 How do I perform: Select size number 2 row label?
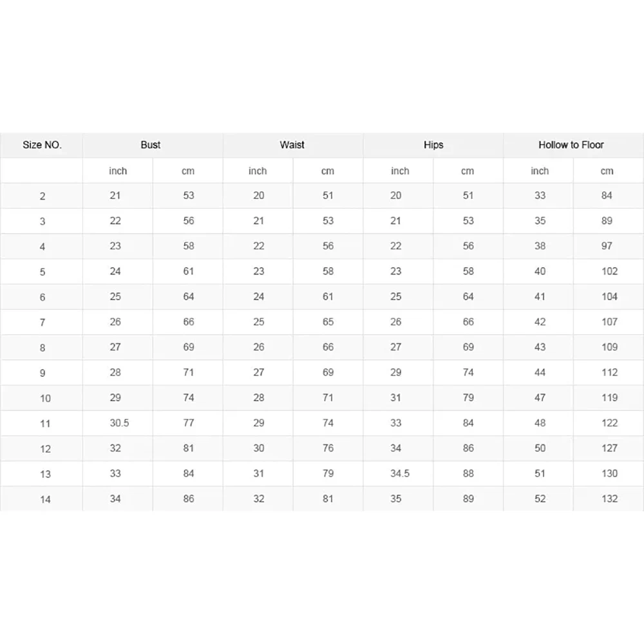pos(43,196)
